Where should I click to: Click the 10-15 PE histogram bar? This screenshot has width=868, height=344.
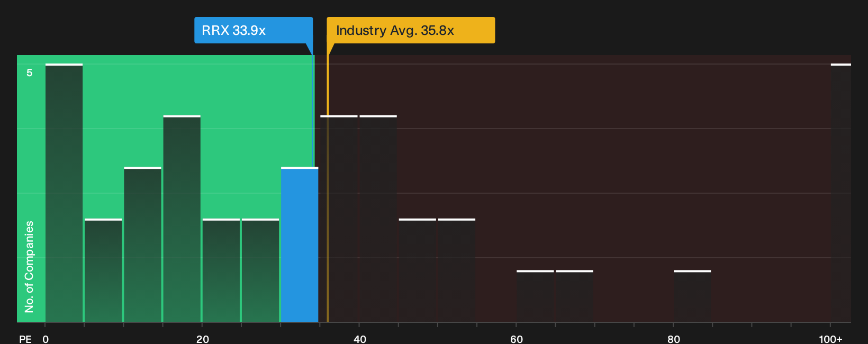coord(143,245)
